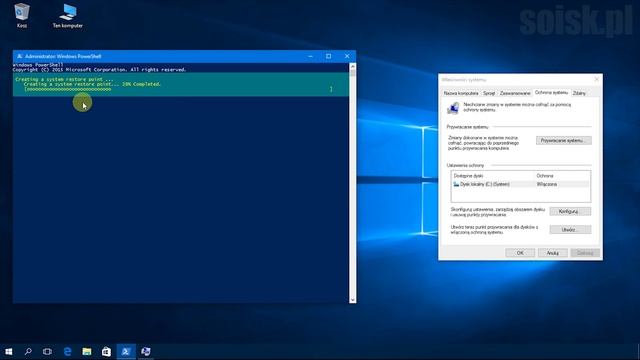Click the Włączona protection status cell
The image size is (640, 360).
point(547,184)
